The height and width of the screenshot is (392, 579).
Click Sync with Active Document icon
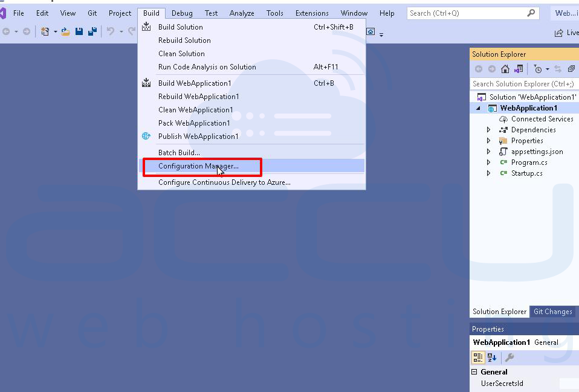coord(558,69)
